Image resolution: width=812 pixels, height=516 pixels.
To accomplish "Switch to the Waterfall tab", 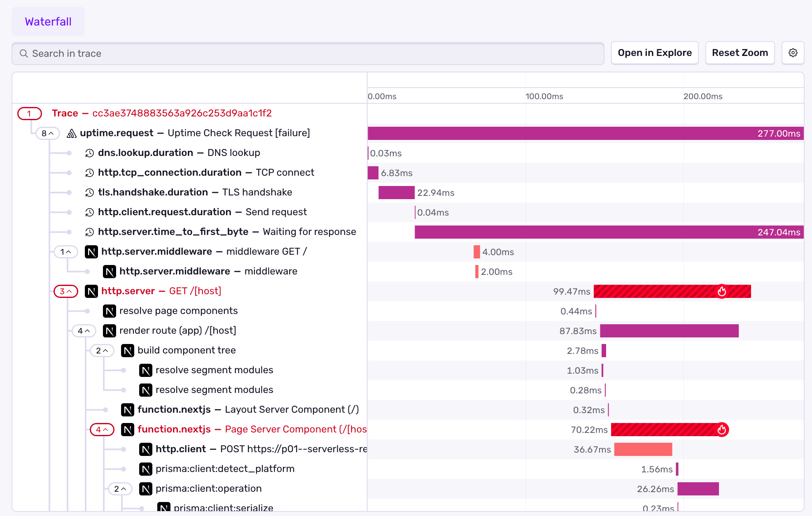I will click(x=48, y=21).
